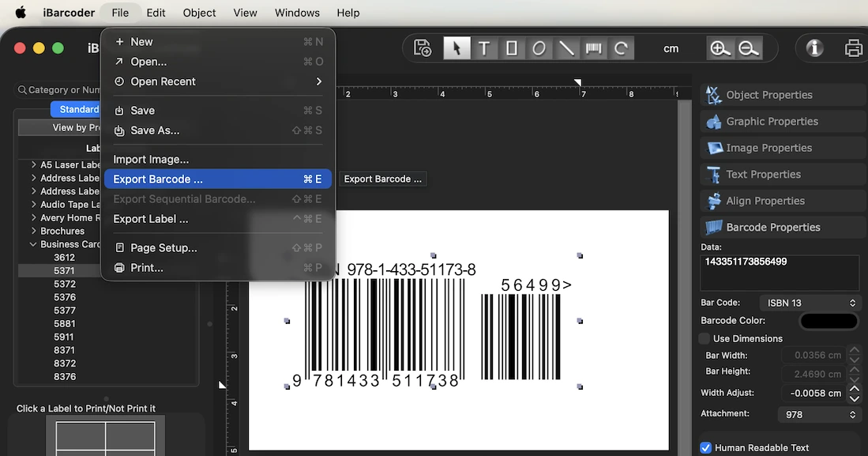Decrease Width Adjust with down stepper
This screenshot has width=868, height=456.
855,398
